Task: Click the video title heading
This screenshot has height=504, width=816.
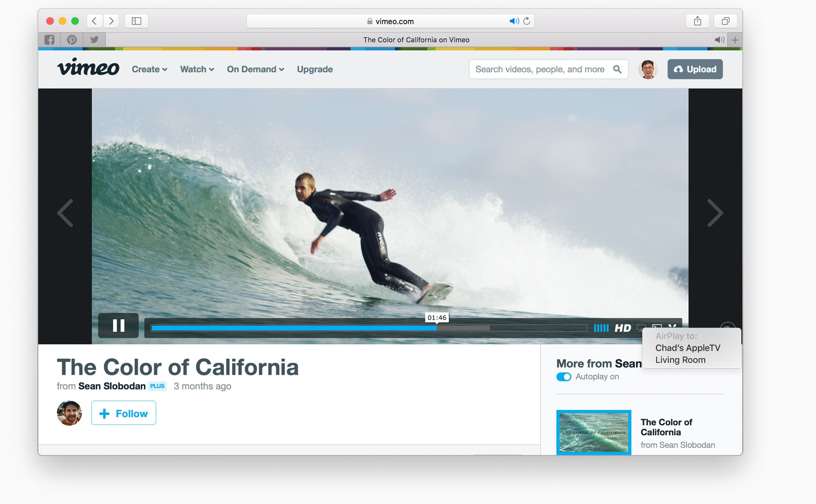Action: tap(178, 367)
